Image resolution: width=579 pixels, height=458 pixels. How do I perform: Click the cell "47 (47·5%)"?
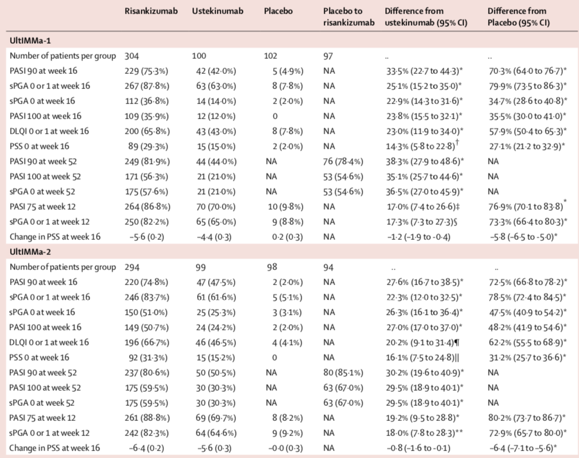(x=215, y=282)
